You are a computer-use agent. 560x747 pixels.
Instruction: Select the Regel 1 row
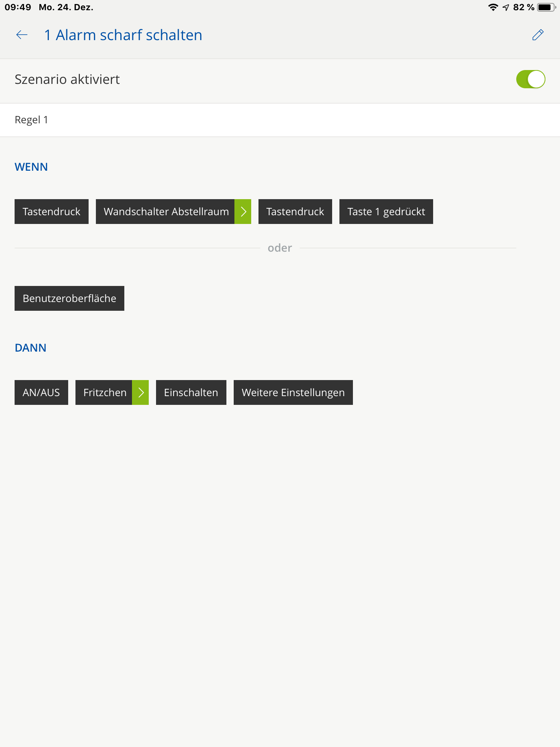tap(280, 120)
